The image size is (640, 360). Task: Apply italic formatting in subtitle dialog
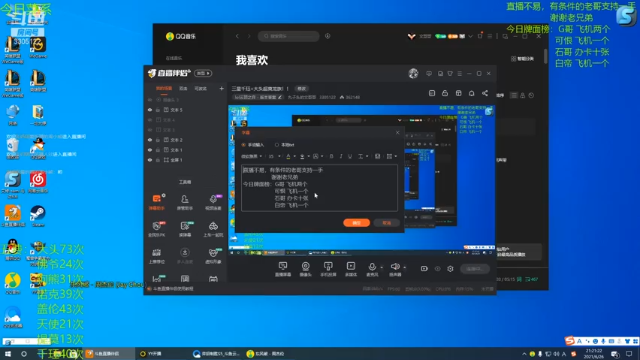[341, 156]
